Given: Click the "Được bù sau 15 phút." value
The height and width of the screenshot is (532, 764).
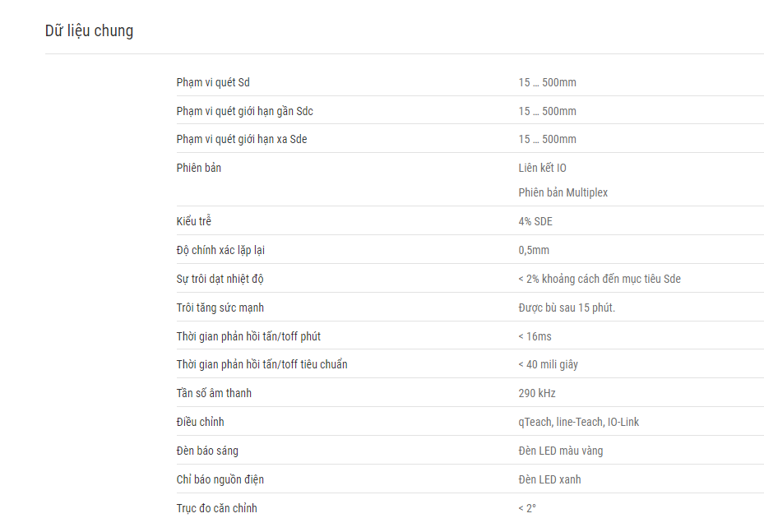Looking at the screenshot, I should [x=567, y=308].
